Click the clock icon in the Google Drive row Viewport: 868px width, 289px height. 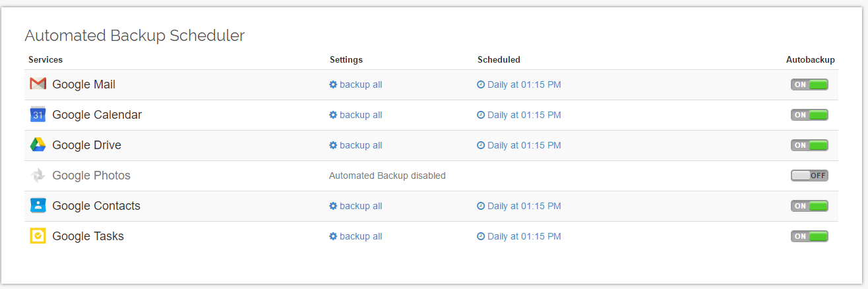(481, 145)
